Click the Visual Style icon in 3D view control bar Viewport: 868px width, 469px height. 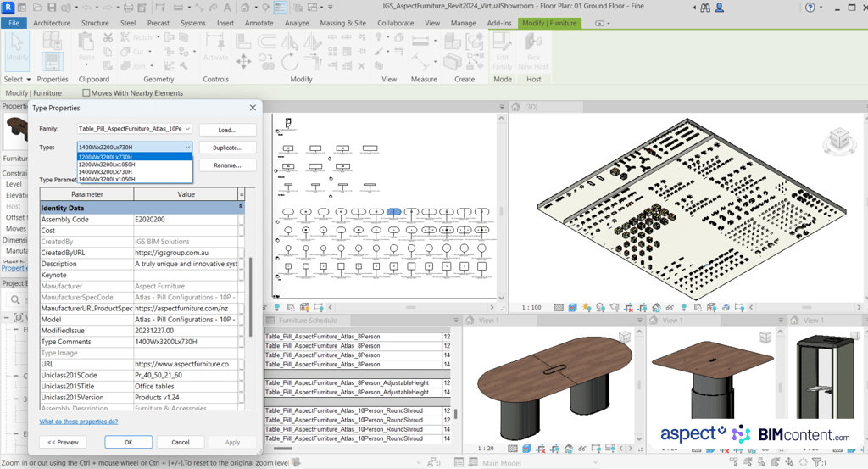[572, 307]
